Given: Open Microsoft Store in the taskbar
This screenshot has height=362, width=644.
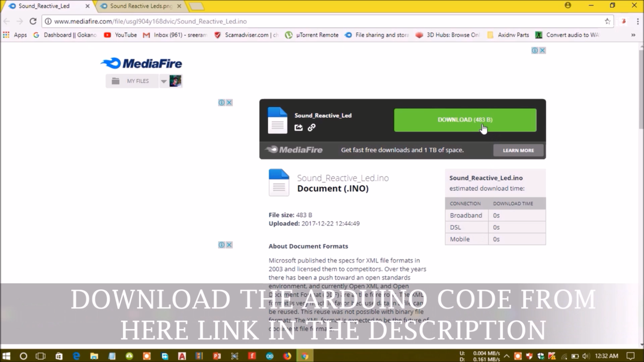Looking at the screenshot, I should tap(59, 356).
